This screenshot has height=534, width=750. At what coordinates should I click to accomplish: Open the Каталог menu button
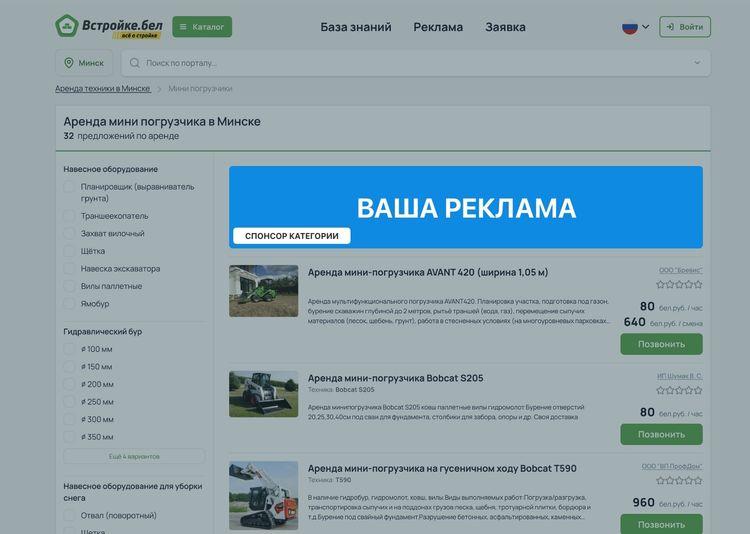(202, 27)
